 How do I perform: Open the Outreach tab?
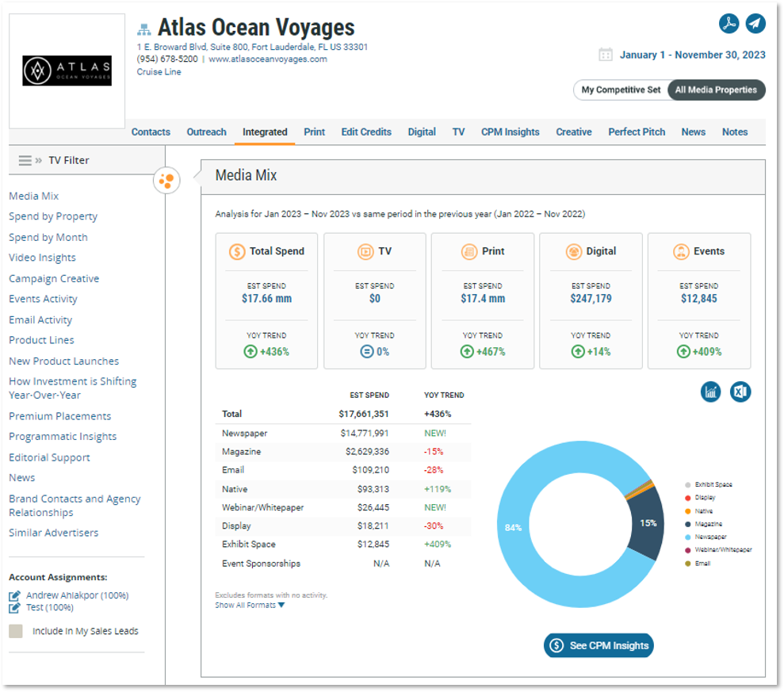click(206, 132)
